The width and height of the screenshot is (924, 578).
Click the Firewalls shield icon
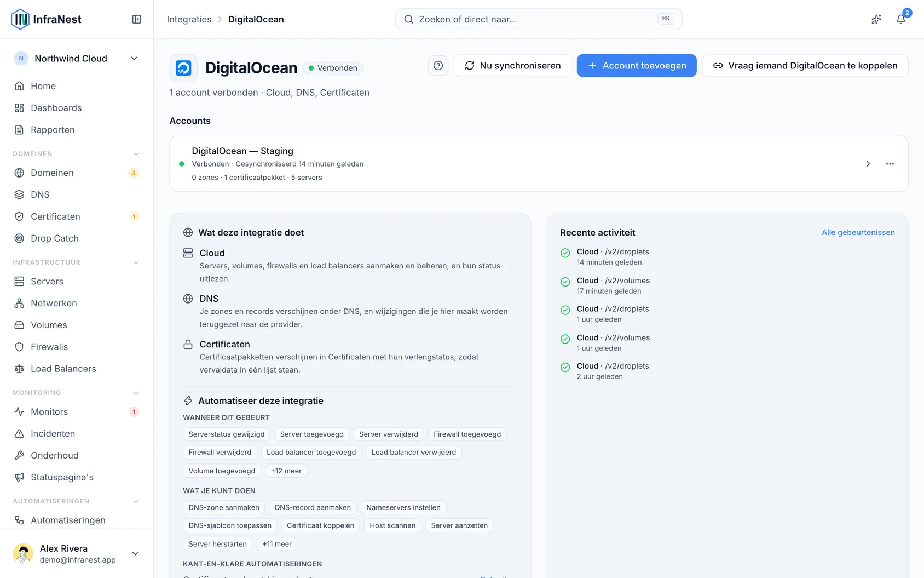click(x=19, y=347)
